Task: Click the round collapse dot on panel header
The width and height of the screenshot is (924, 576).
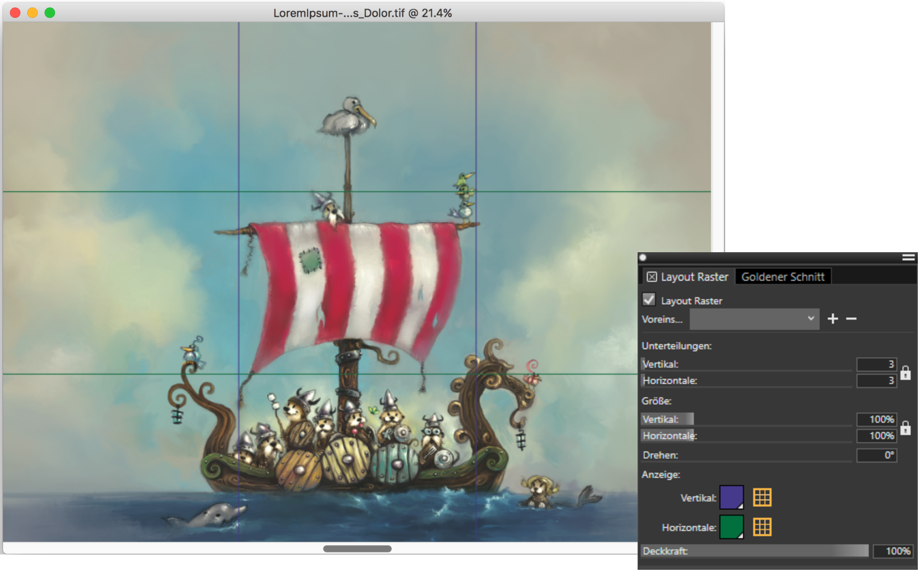Action: tap(643, 258)
